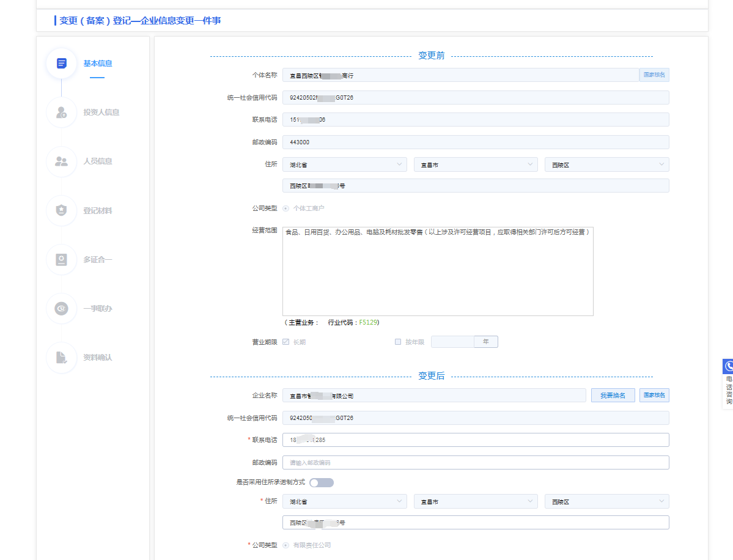Open the 资料确认 step icon
733x560 pixels.
[61, 358]
